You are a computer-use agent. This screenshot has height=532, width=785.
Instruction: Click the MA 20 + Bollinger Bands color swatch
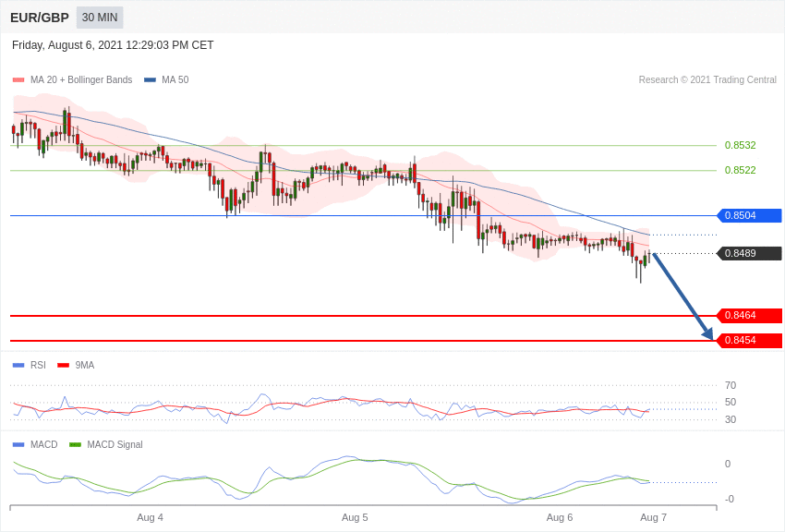(18, 80)
